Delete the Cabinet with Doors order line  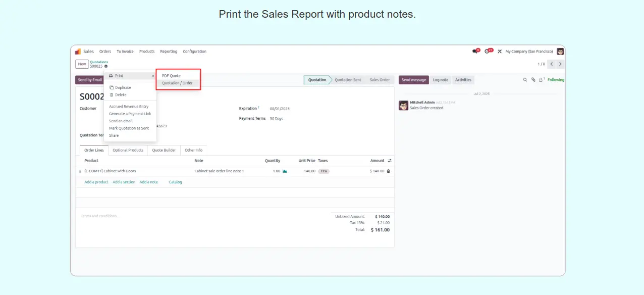click(388, 171)
